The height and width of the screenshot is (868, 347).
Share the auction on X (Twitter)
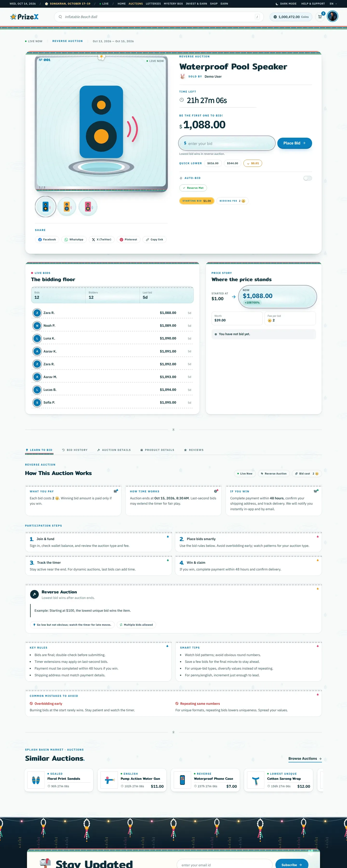[x=101, y=240]
